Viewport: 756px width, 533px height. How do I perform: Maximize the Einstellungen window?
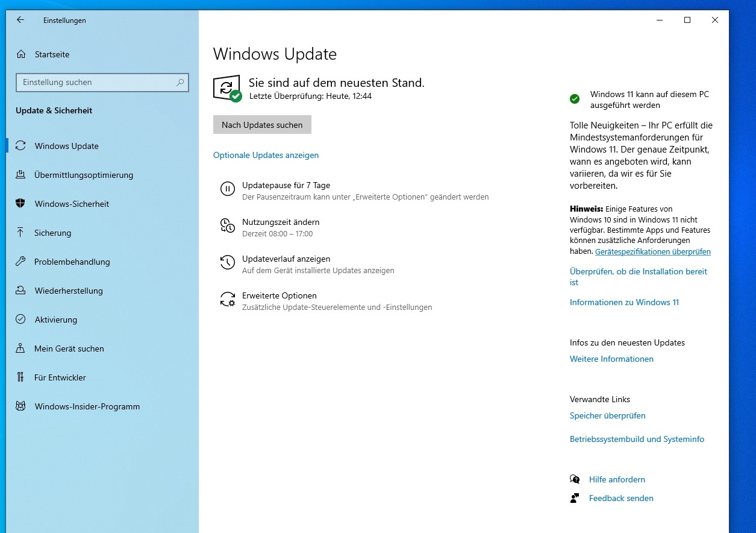pyautogui.click(x=687, y=20)
